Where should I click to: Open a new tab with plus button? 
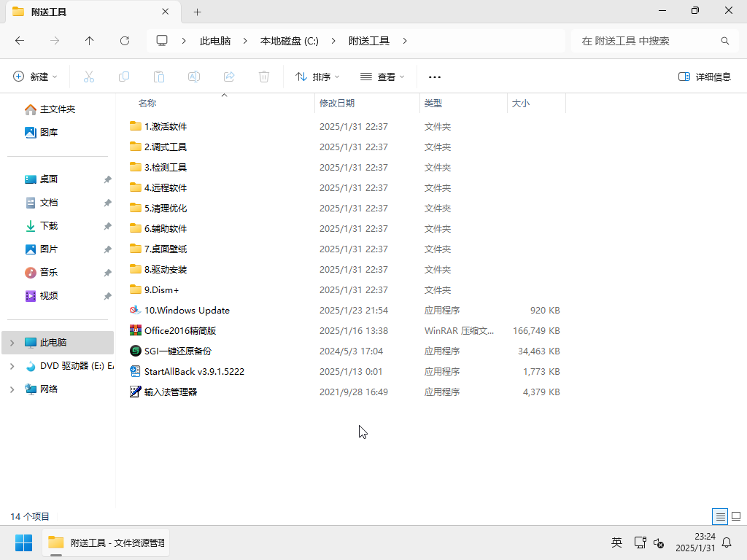[x=197, y=12]
